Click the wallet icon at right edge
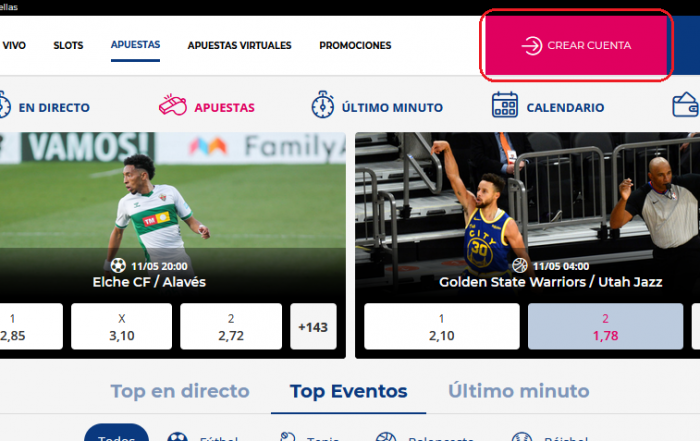Image resolution: width=700 pixels, height=441 pixels. point(686,105)
